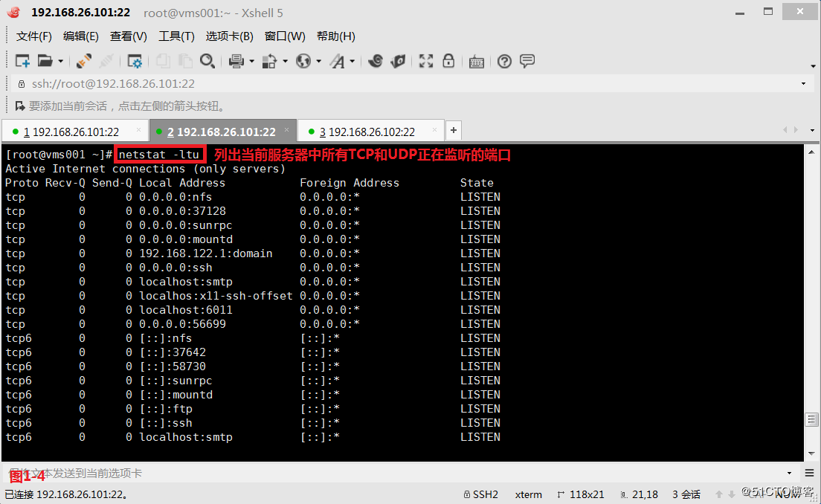Open the 工具(T) menu

(x=176, y=36)
